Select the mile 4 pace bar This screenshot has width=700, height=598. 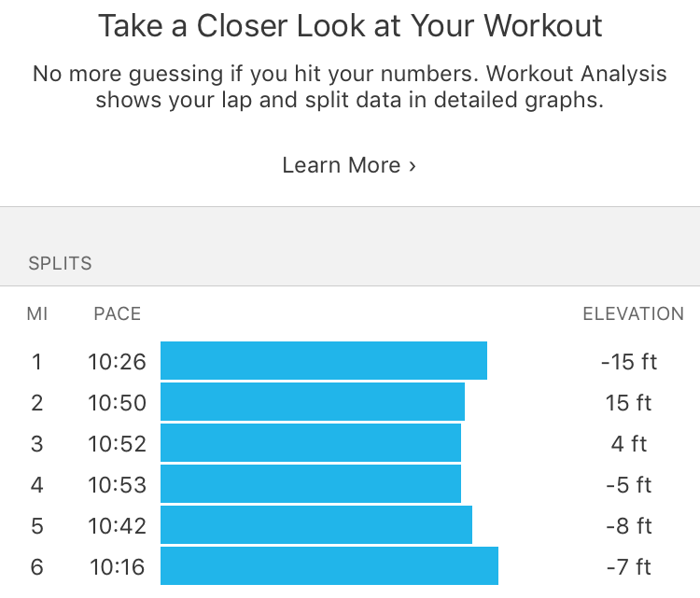311,484
